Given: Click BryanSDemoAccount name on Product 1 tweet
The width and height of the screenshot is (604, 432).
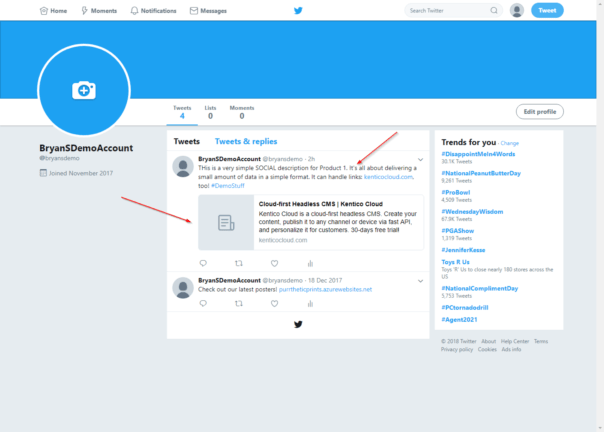Looking at the screenshot, I should [x=229, y=159].
